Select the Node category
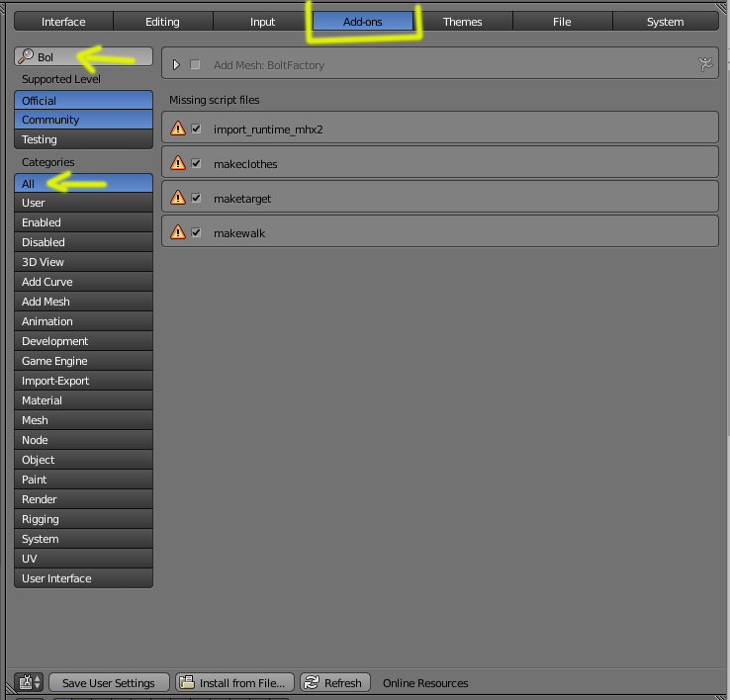Image resolution: width=730 pixels, height=700 pixels. point(84,440)
